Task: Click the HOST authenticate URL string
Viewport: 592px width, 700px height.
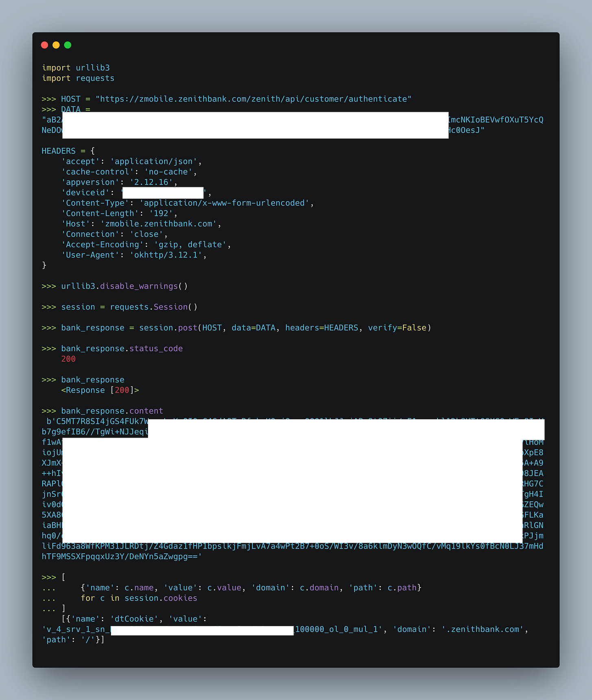Action: point(254,99)
